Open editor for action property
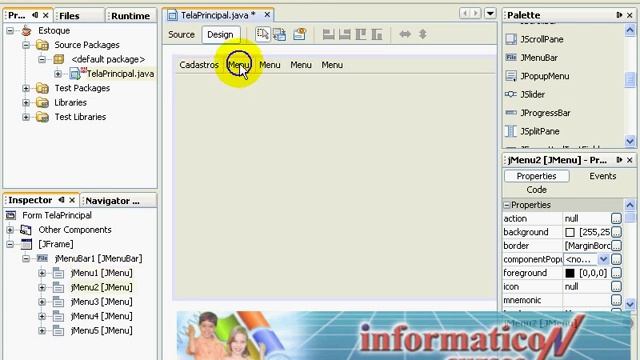Image resolution: width=640 pixels, height=360 pixels. [x=616, y=218]
